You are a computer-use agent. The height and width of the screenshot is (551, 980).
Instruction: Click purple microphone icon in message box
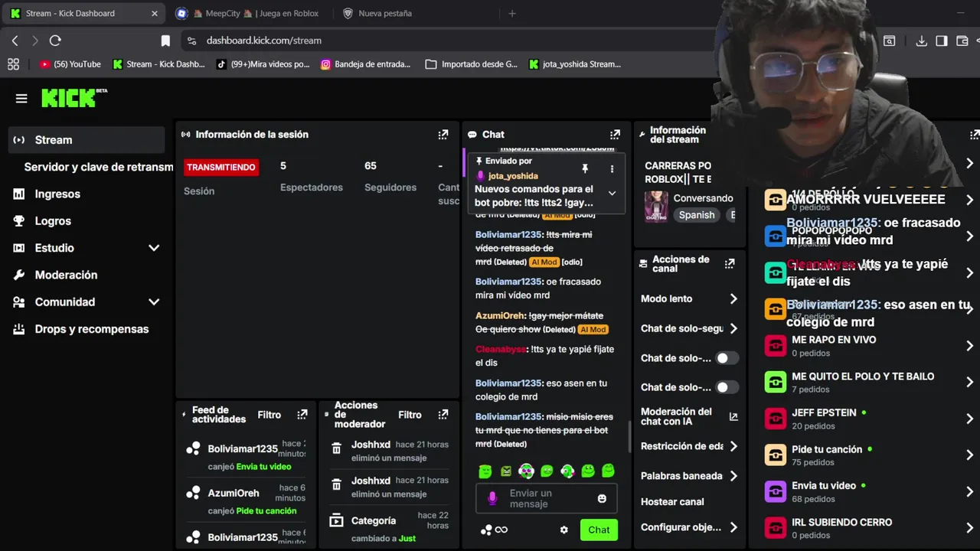click(x=492, y=498)
